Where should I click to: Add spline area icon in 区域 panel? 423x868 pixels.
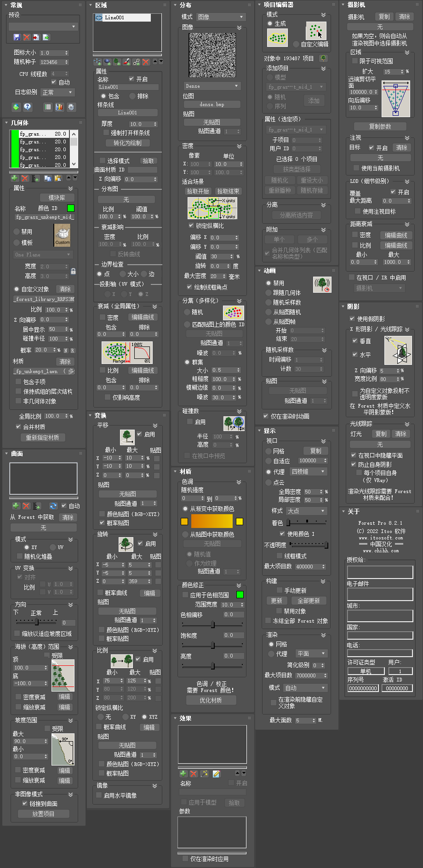pos(97,62)
